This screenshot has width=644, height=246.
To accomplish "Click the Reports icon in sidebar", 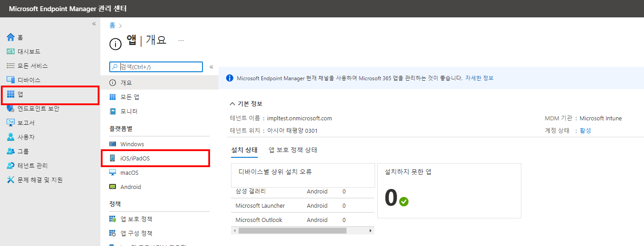I will click(11, 123).
